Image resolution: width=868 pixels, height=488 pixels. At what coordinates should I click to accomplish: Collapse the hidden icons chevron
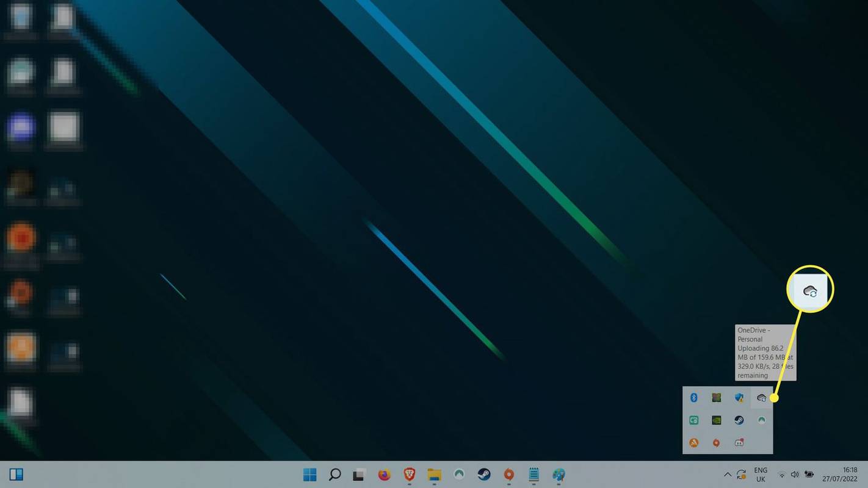pyautogui.click(x=727, y=475)
